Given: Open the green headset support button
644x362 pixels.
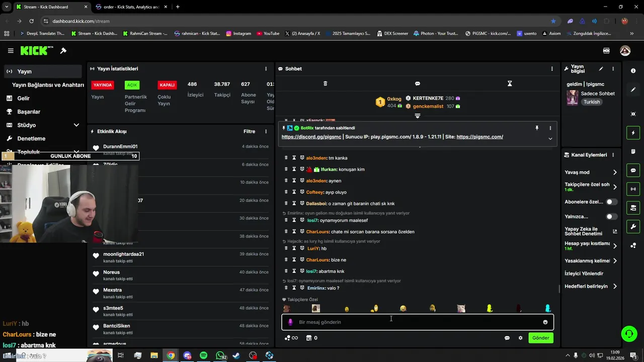Looking at the screenshot, I should coord(628,333).
